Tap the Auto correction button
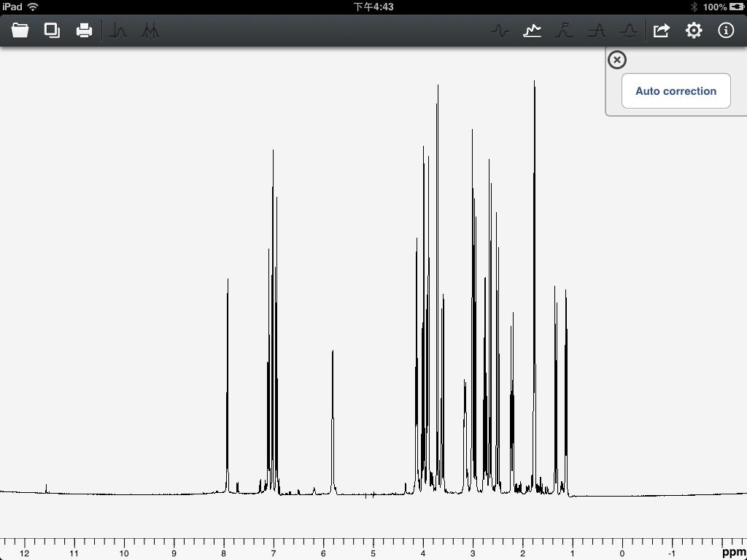This screenshot has width=747, height=560. [676, 91]
